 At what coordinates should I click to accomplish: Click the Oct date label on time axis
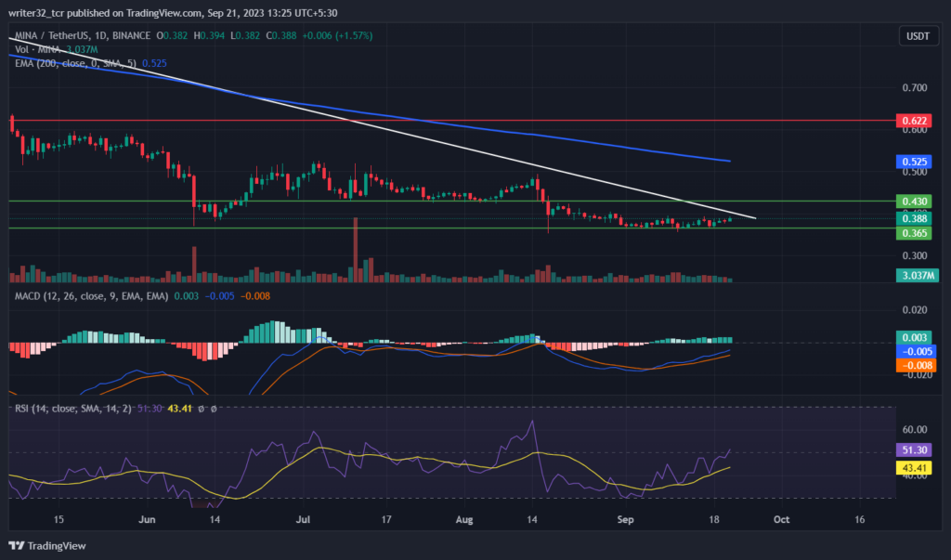tap(781, 519)
